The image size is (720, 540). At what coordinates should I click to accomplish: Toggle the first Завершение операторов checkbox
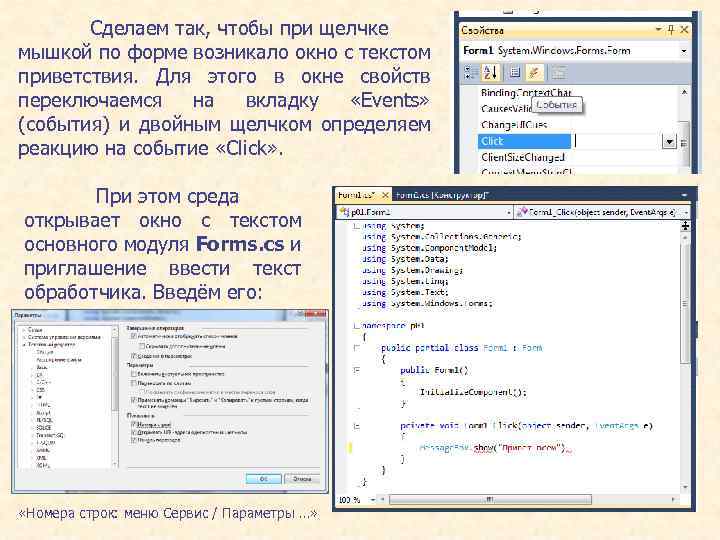click(x=134, y=336)
